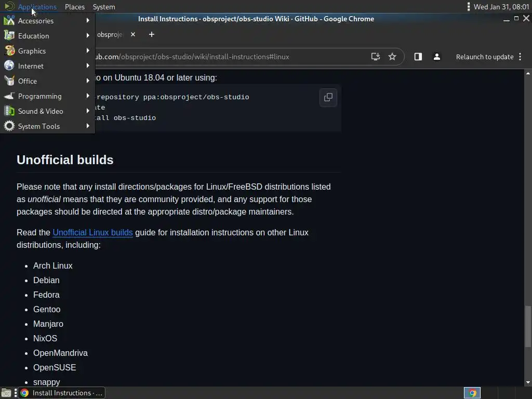
Task: Expand Education submenu arrow
Action: pos(88,35)
